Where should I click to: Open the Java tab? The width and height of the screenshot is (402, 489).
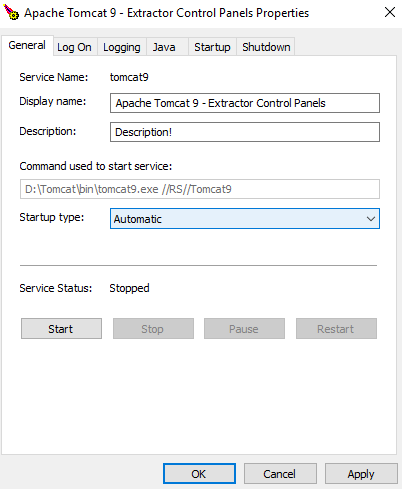click(164, 47)
